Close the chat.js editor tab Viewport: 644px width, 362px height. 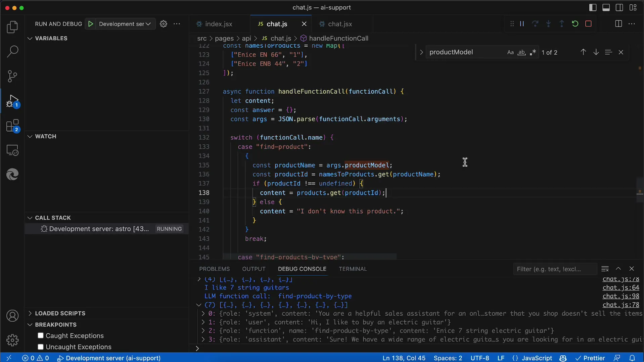pyautogui.click(x=304, y=24)
